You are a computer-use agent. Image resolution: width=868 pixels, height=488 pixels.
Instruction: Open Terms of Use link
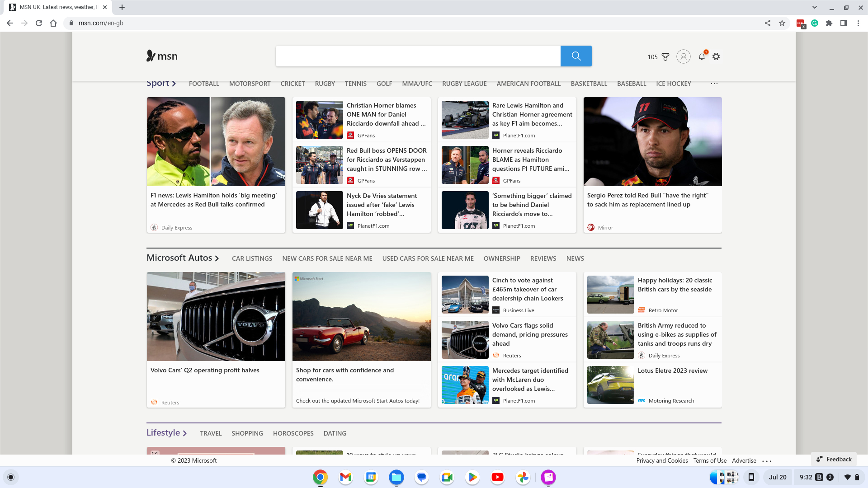[710, 460]
